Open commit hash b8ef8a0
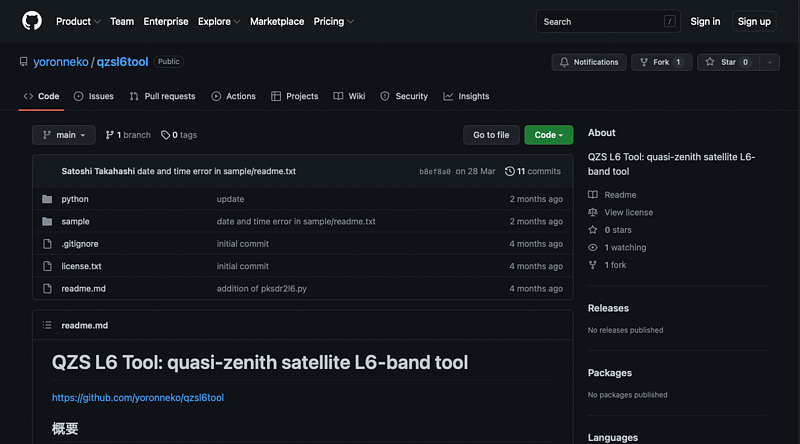 point(435,171)
